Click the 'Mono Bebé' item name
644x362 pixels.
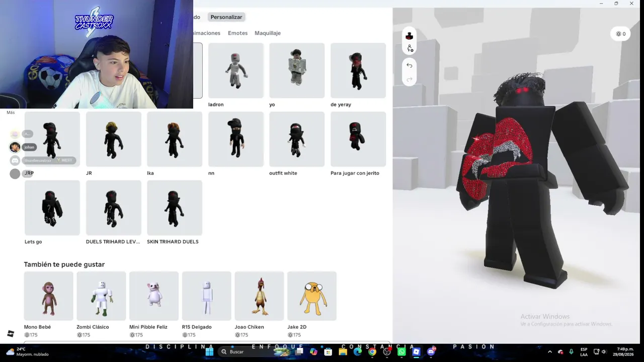coord(37,327)
